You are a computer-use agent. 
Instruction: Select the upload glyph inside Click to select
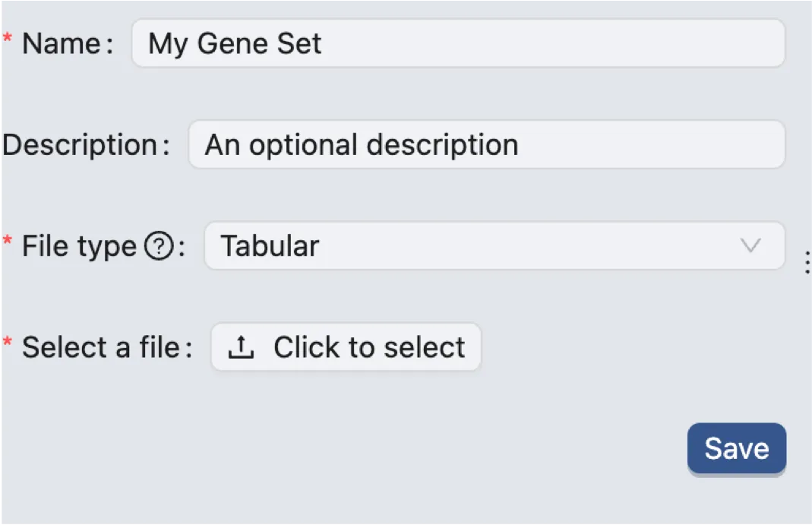click(242, 346)
